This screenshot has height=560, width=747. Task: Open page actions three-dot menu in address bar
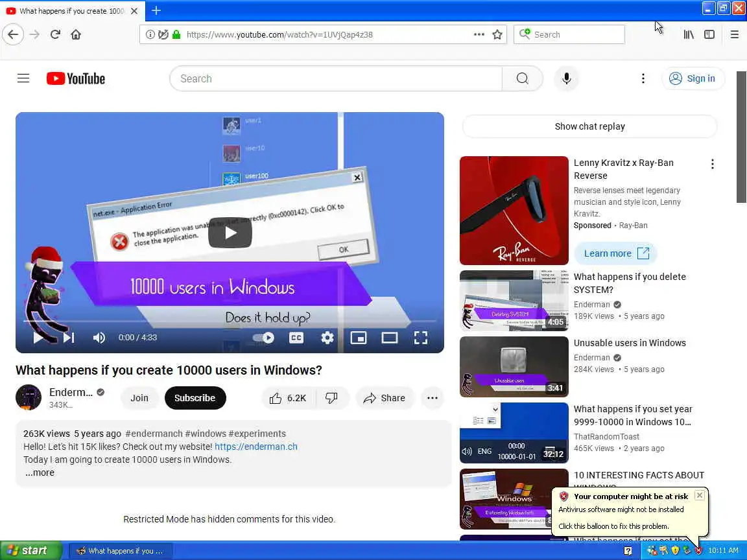coord(479,34)
